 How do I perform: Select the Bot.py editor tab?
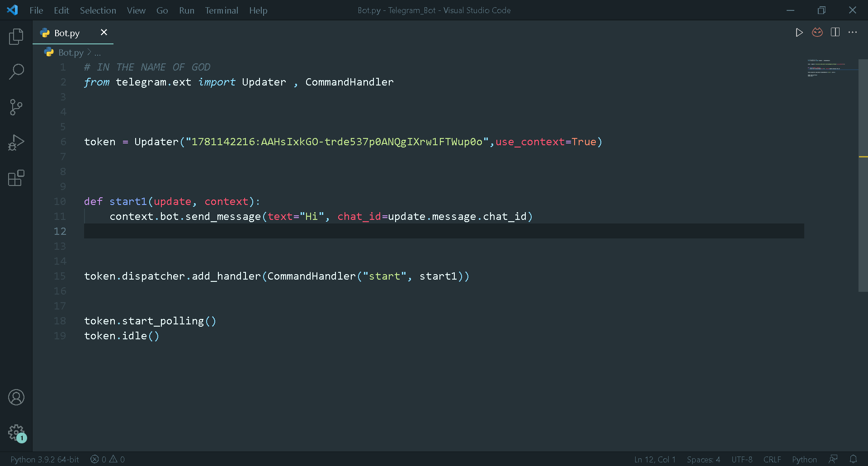point(67,33)
